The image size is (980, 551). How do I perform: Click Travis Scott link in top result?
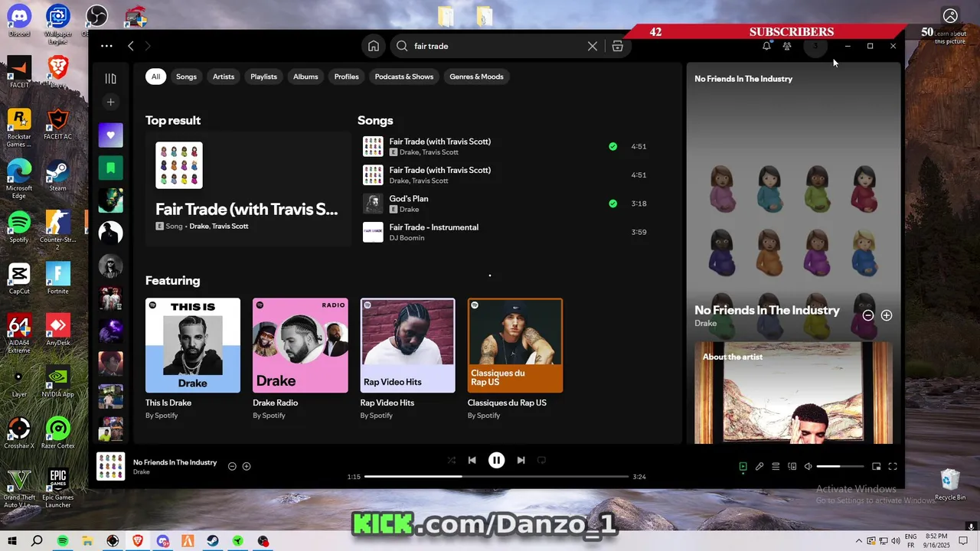(x=230, y=227)
